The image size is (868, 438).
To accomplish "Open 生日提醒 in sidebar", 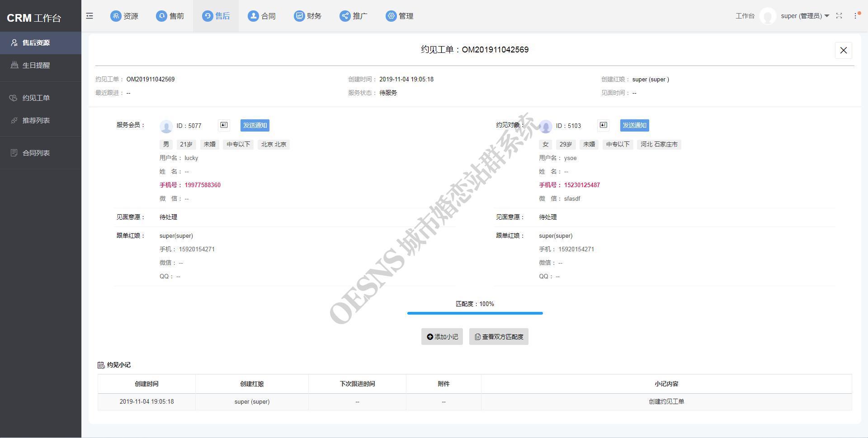I will click(41, 66).
